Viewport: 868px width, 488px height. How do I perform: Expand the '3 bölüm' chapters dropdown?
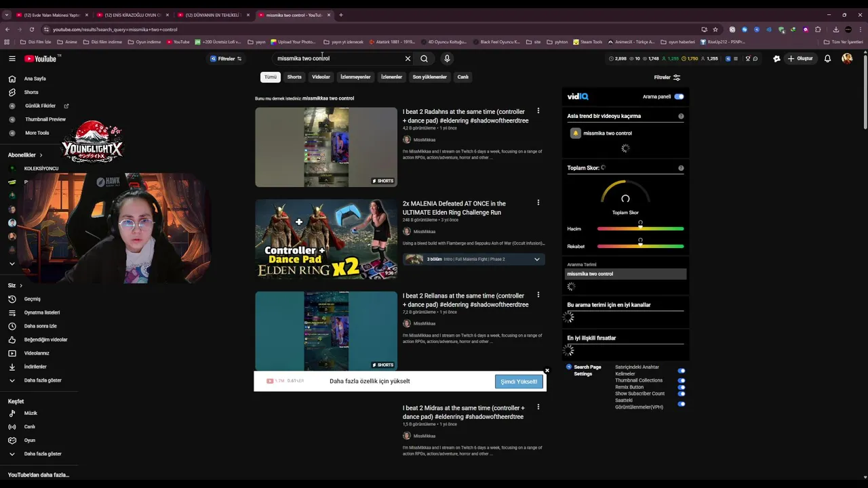[536, 259]
